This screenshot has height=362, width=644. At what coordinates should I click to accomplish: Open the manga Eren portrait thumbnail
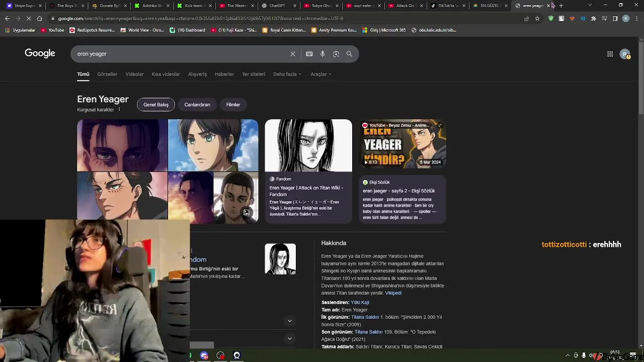point(308,145)
